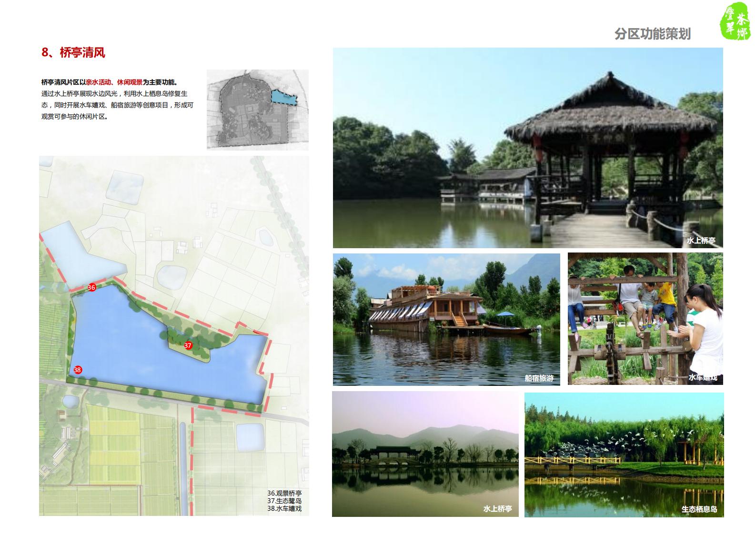Open the 生态栖息岛 bird island photo

pyautogui.click(x=624, y=455)
